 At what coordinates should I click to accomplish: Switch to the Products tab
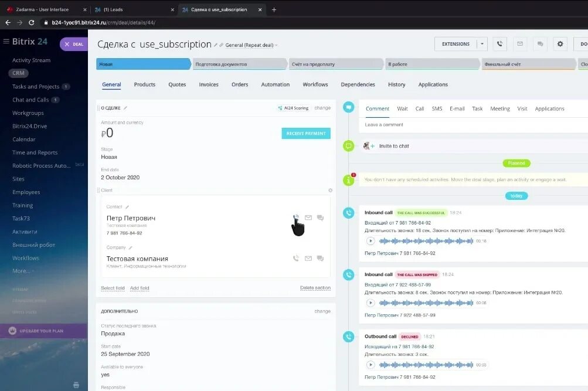[x=144, y=84]
